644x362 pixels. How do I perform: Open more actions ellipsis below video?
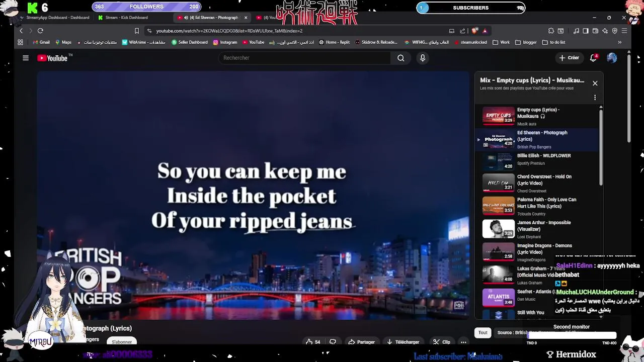(463, 342)
